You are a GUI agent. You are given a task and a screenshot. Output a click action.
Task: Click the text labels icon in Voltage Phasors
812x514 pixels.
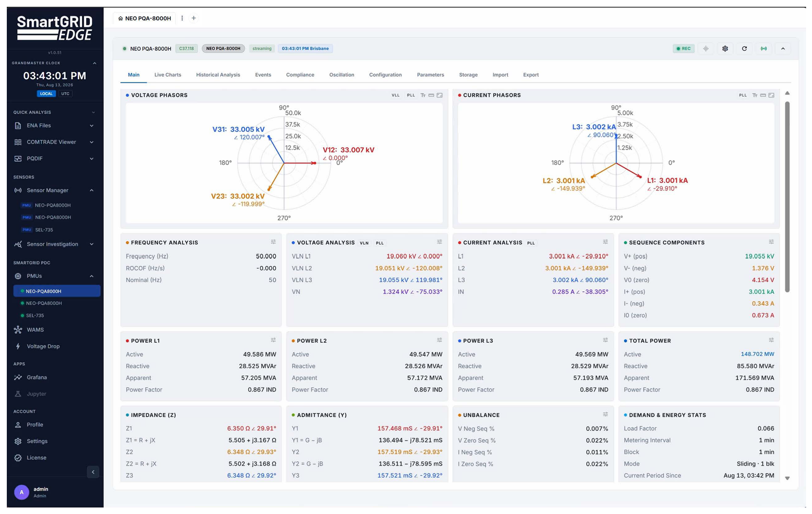pyautogui.click(x=423, y=95)
